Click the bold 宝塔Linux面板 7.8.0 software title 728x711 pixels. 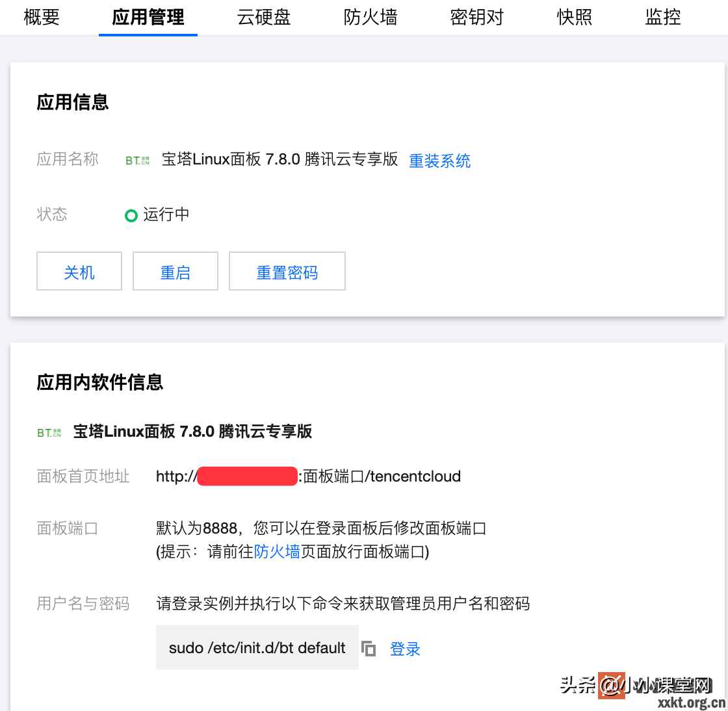click(x=192, y=431)
